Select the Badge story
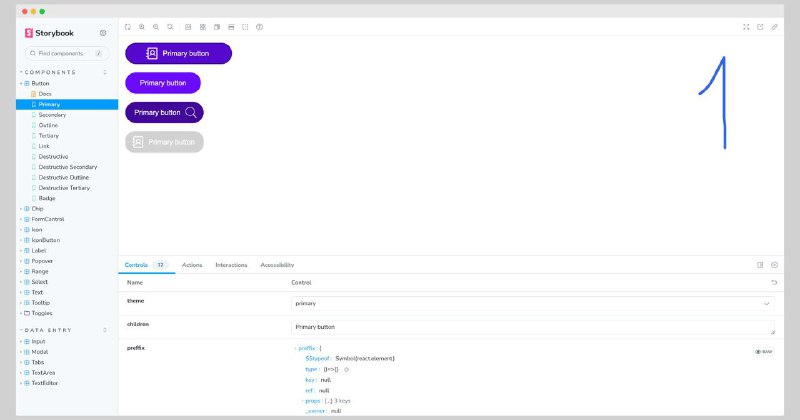This screenshot has height=420, width=800. [46, 198]
